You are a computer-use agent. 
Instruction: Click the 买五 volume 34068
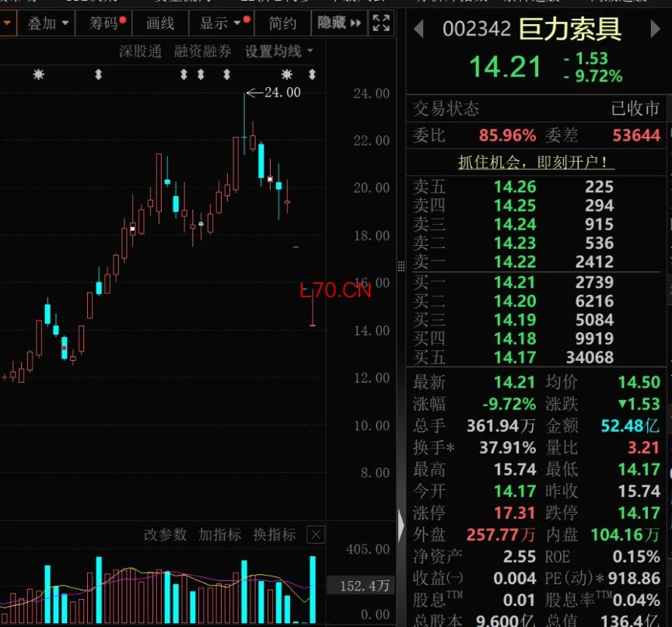pos(590,357)
